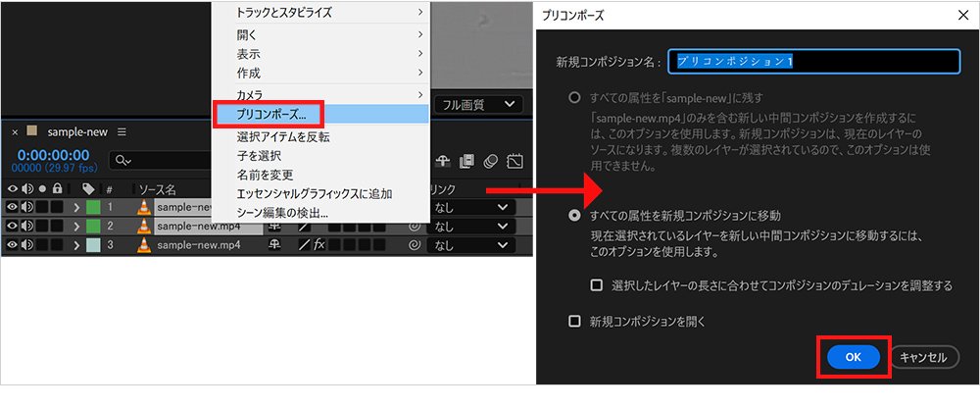Open the graph editor button

515,161
